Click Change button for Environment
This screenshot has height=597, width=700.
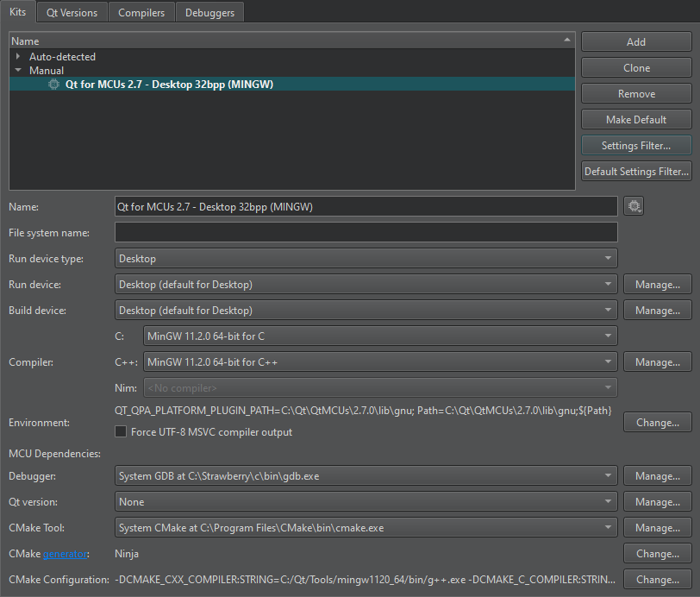[x=657, y=423]
